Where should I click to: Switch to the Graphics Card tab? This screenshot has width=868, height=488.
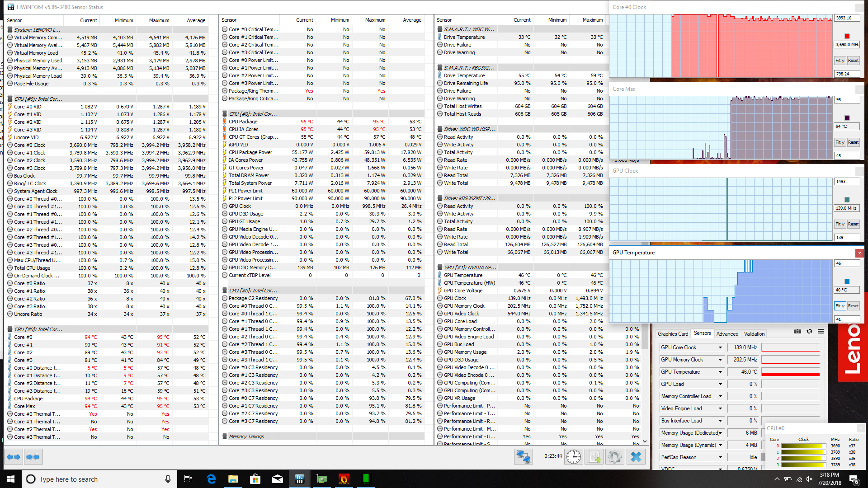(x=673, y=334)
